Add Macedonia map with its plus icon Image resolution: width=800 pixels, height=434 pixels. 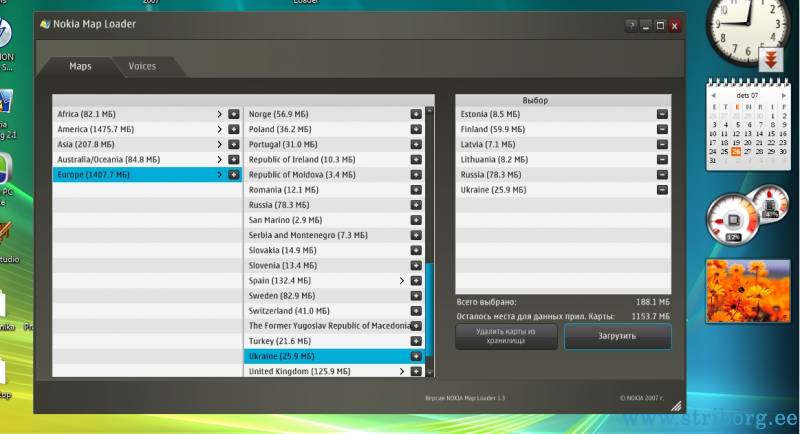pos(416,326)
